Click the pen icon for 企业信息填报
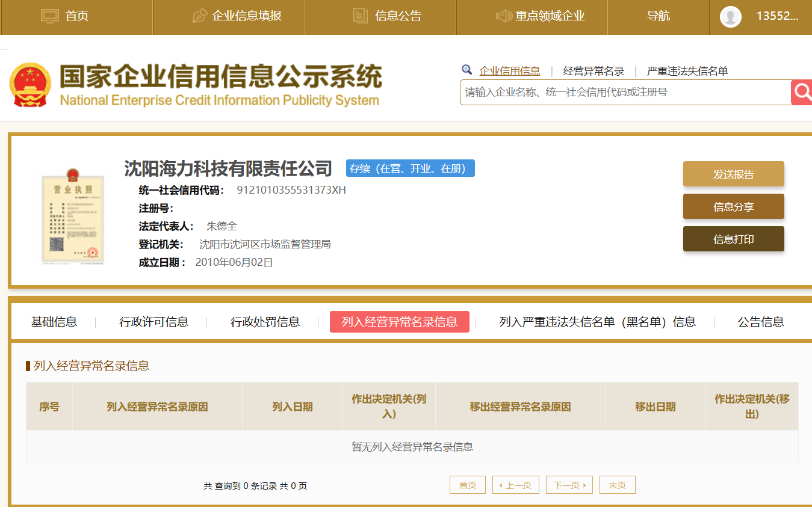Image resolution: width=812 pixels, height=507 pixels. [200, 16]
